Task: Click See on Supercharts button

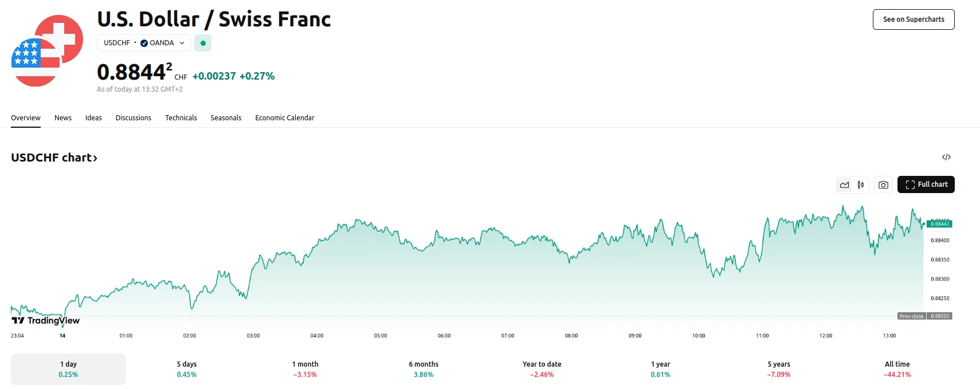Action: point(913,19)
